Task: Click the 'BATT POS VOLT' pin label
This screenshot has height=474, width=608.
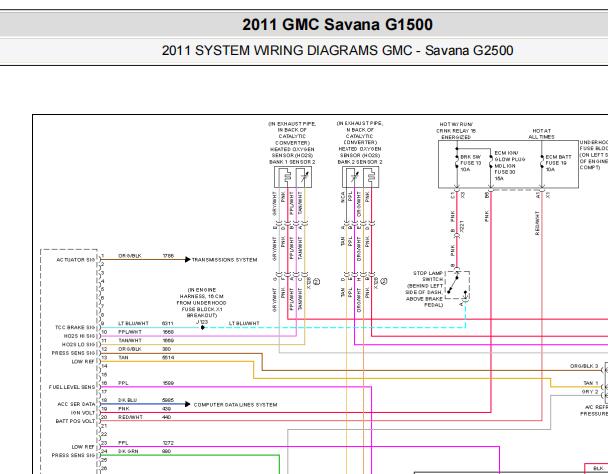Action: (x=75, y=421)
